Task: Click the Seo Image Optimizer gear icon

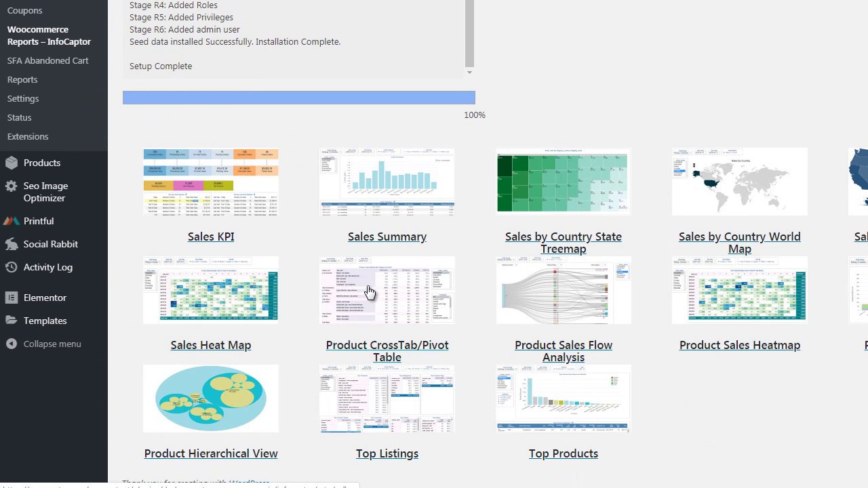Action: tap(11, 186)
